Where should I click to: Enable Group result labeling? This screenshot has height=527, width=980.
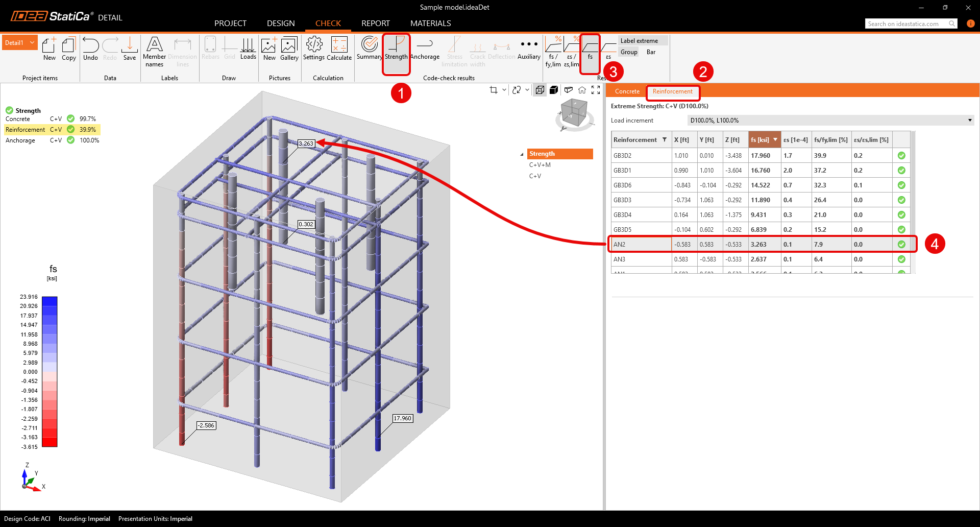629,52
